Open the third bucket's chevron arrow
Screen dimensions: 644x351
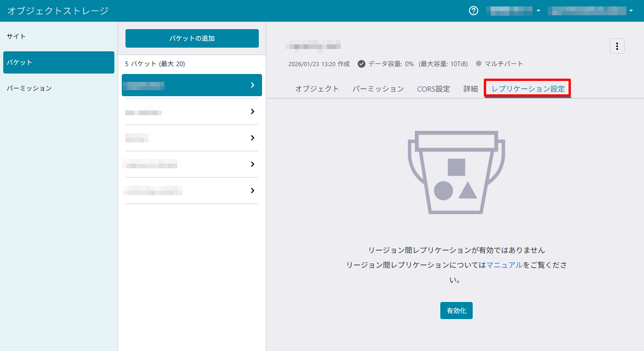252,138
